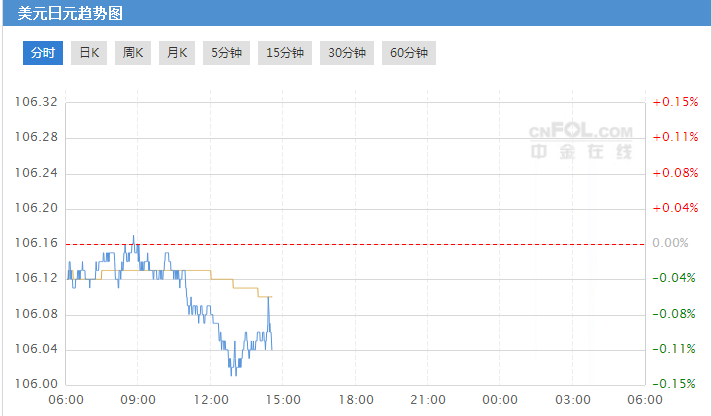Switch to the 60分钟 interval
712x416 pixels.
[409, 53]
